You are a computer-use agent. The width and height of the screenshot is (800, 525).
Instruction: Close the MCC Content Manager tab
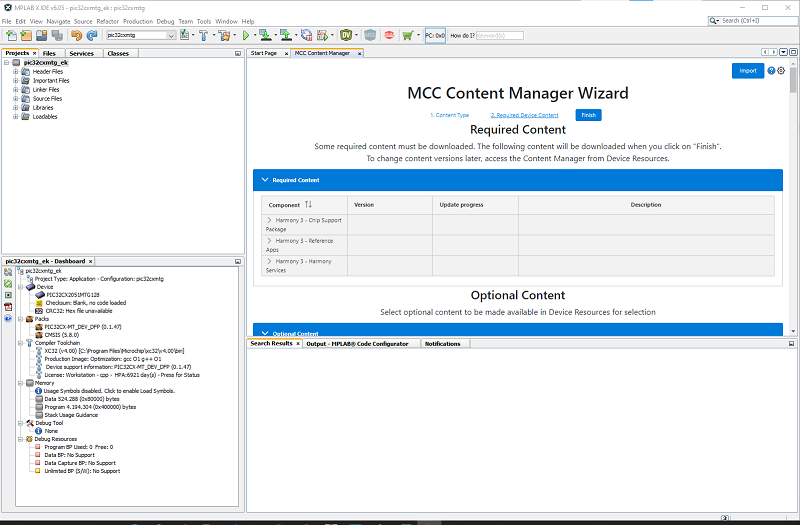(359, 53)
